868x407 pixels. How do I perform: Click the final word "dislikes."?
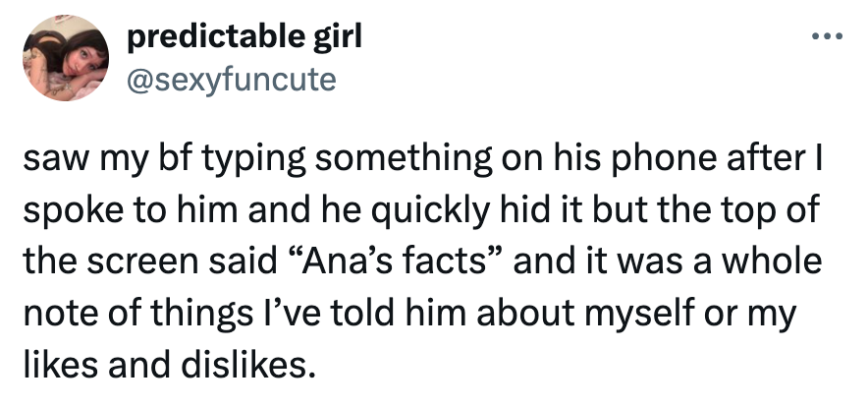coord(258,367)
